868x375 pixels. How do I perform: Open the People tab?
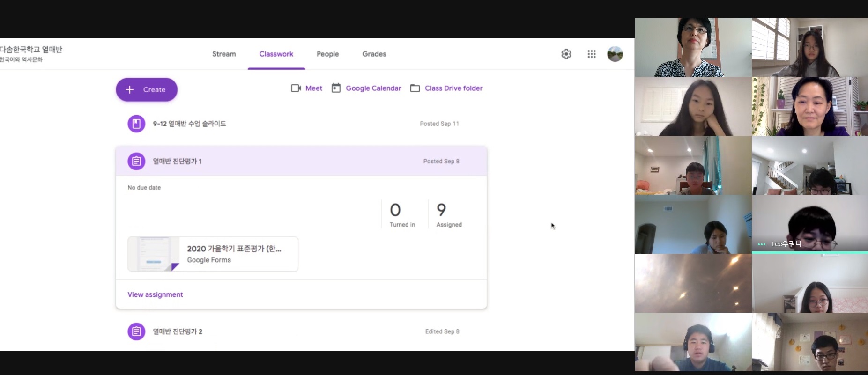point(327,54)
